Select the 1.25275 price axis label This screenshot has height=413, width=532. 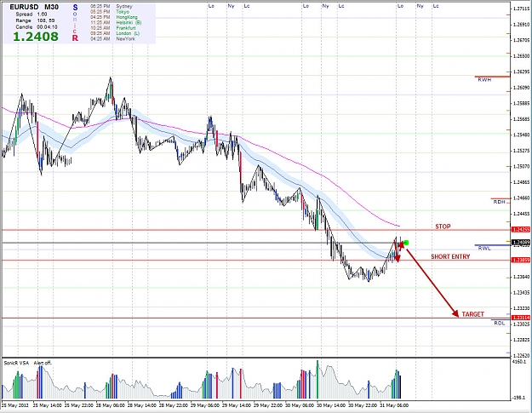pos(521,151)
